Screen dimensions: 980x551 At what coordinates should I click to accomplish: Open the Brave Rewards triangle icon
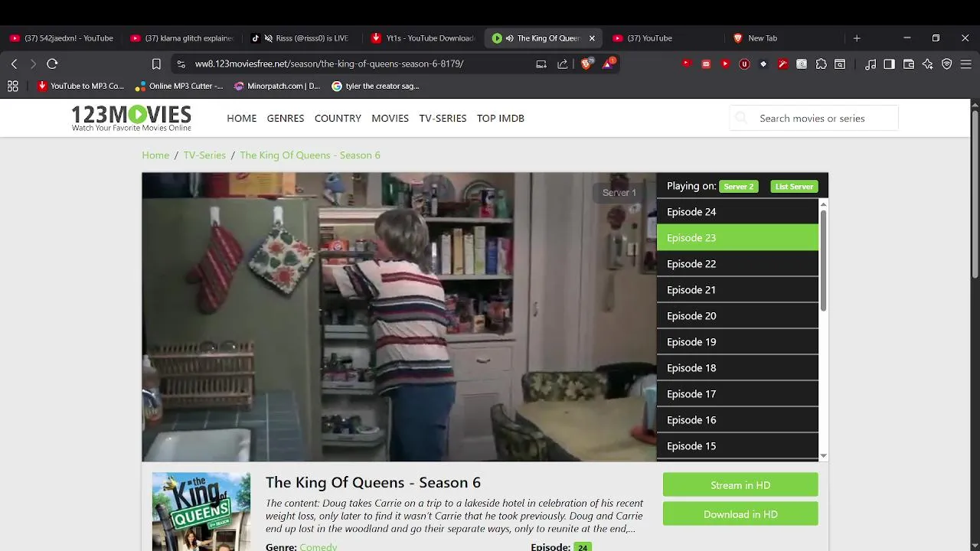pos(608,64)
